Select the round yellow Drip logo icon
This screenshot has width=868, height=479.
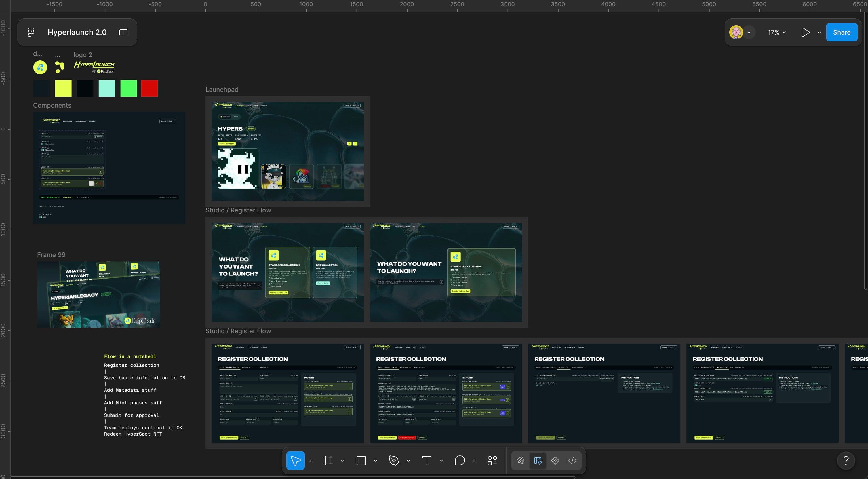40,67
